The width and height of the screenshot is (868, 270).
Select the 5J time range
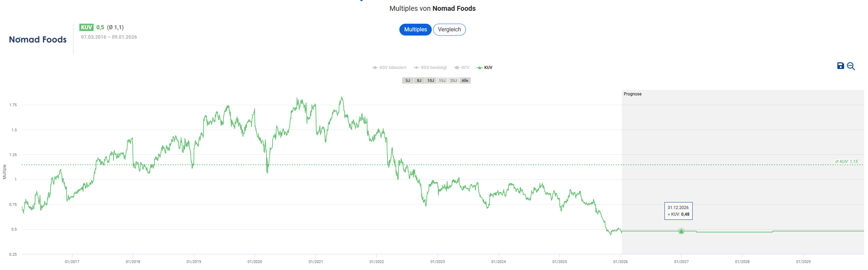point(408,80)
